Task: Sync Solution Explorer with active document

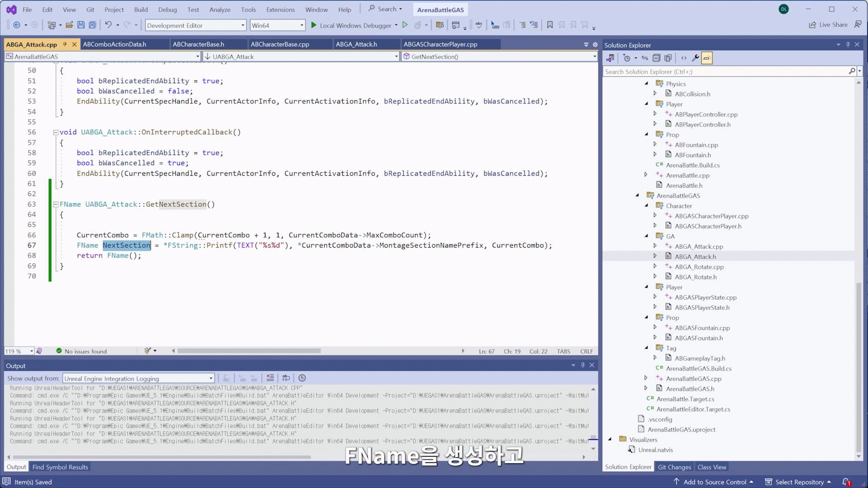Action: coord(645,58)
